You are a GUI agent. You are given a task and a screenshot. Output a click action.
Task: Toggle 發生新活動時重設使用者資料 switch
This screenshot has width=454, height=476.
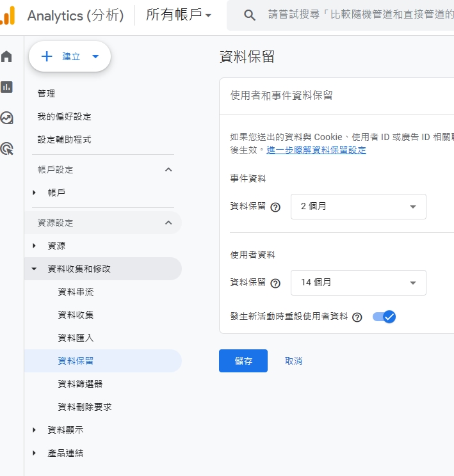click(x=384, y=317)
